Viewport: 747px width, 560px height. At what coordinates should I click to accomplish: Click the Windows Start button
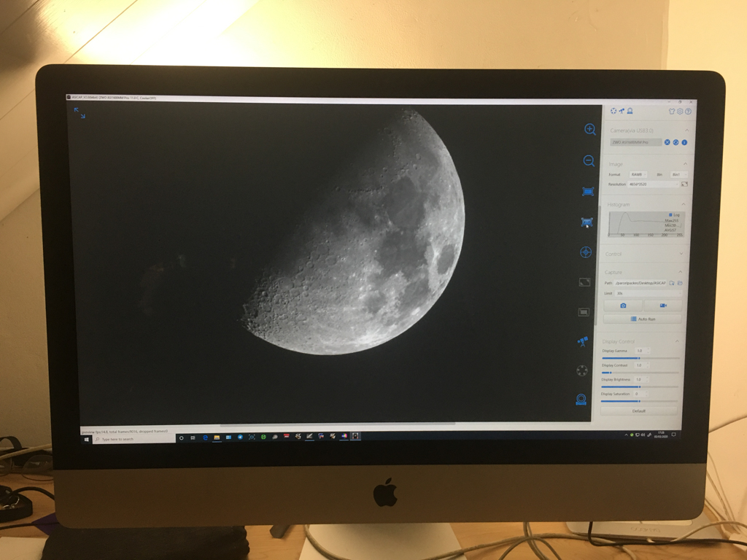87,439
